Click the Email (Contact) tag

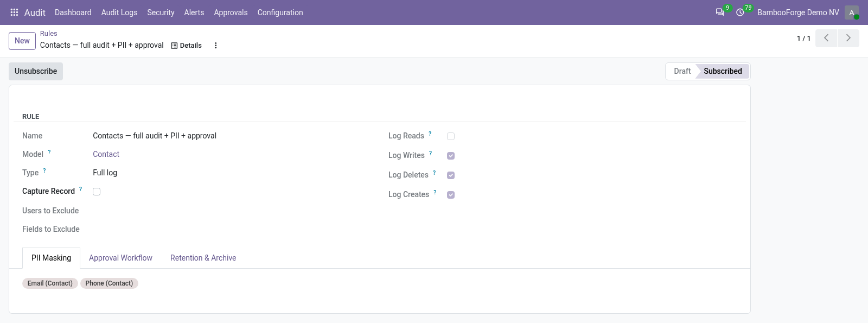tap(50, 283)
